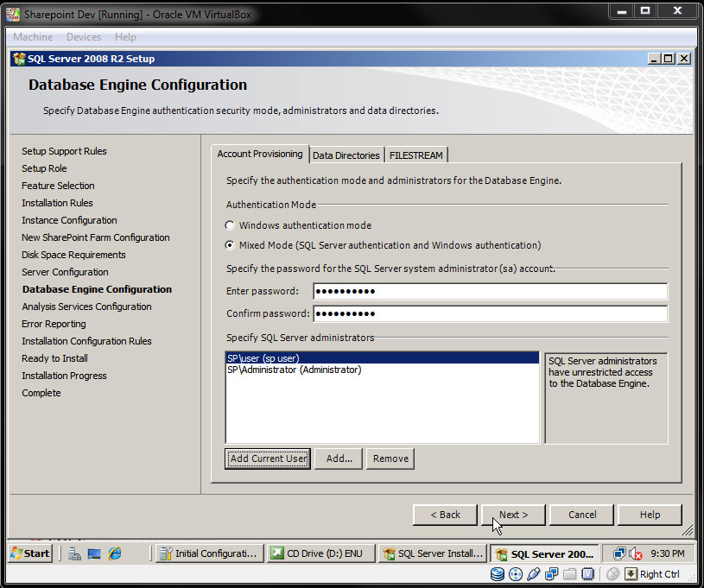This screenshot has height=588, width=704.
Task: Click Setup Role step
Action: (44, 168)
